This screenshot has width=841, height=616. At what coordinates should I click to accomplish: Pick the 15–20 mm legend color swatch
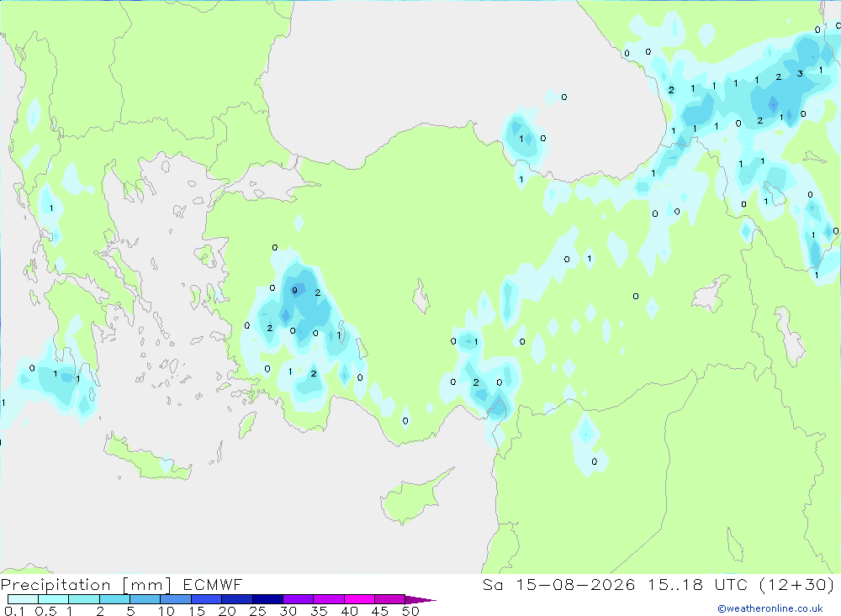click(206, 599)
